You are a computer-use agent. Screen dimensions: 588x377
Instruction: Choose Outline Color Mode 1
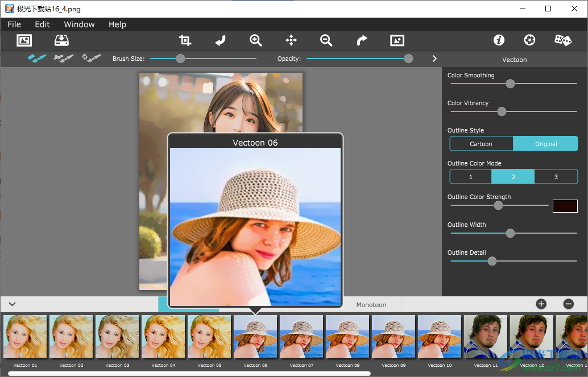point(471,177)
